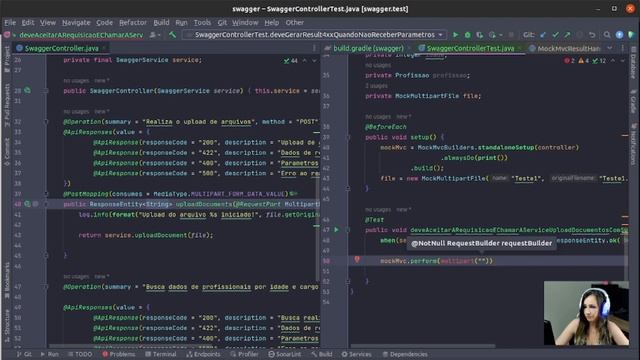Screen dimensions: 640x360
Task: Open Search Everywhere magnifier
Action: pyautogui.click(x=607, y=35)
